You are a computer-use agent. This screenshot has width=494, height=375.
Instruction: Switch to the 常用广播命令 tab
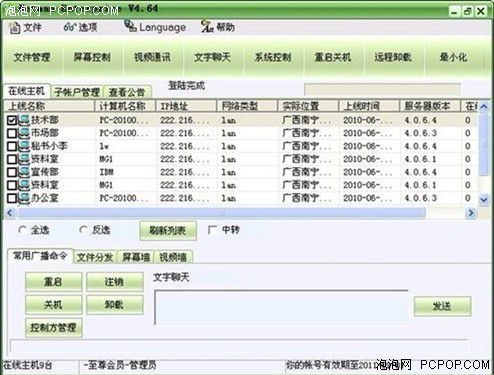coord(40,256)
